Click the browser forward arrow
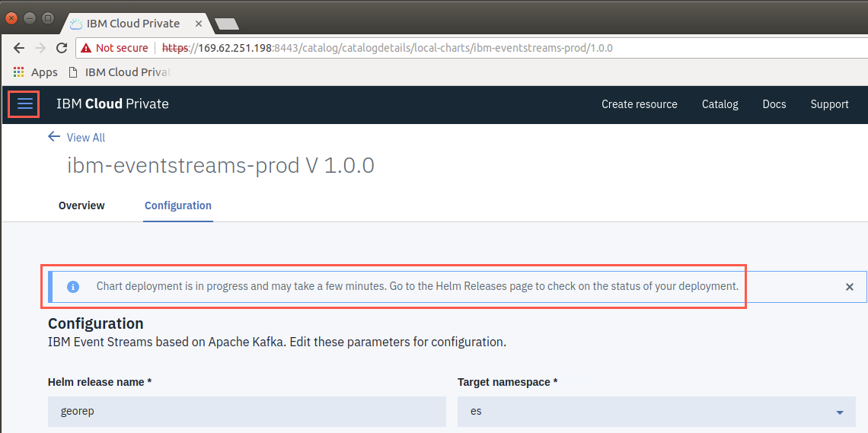The width and height of the screenshot is (868, 433). [40, 48]
